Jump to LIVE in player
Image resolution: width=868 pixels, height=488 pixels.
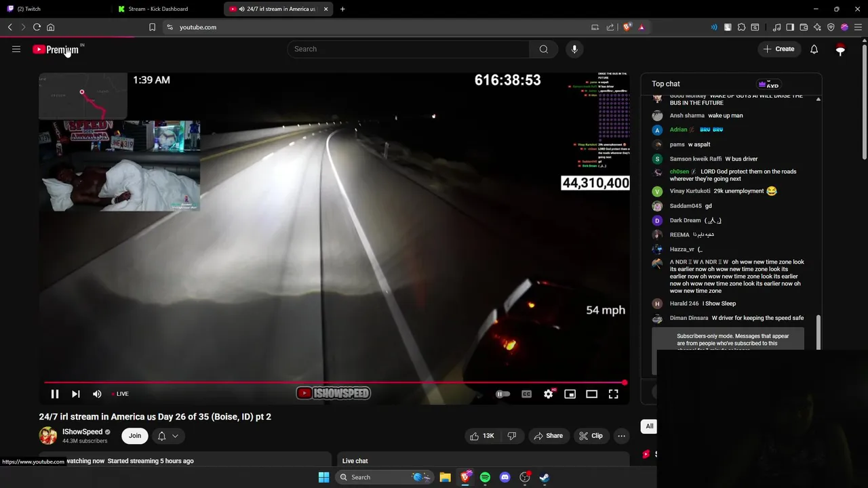click(x=121, y=394)
